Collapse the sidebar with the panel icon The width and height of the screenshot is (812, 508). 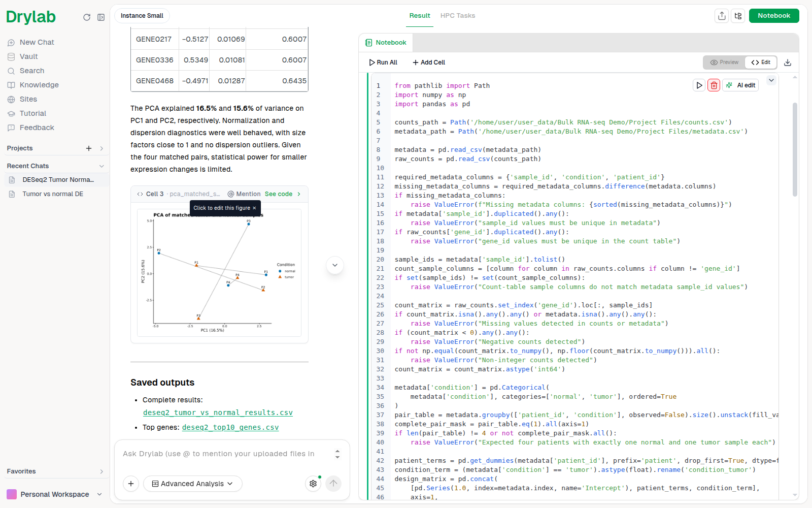click(101, 17)
